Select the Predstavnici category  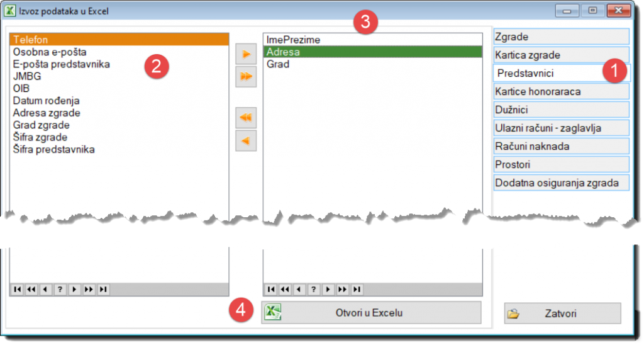coord(561,73)
